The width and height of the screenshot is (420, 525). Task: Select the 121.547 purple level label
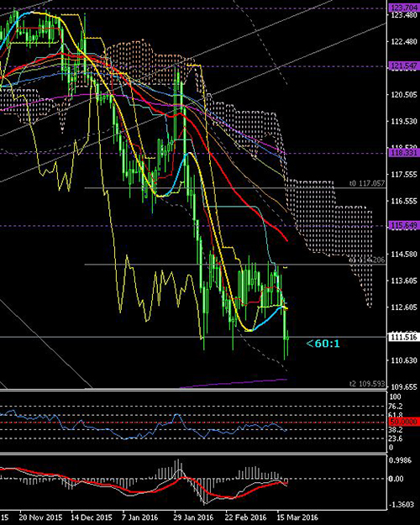(403, 66)
